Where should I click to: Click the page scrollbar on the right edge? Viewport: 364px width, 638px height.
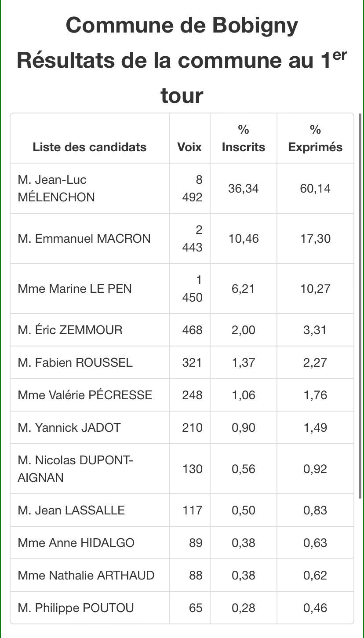(360, 306)
